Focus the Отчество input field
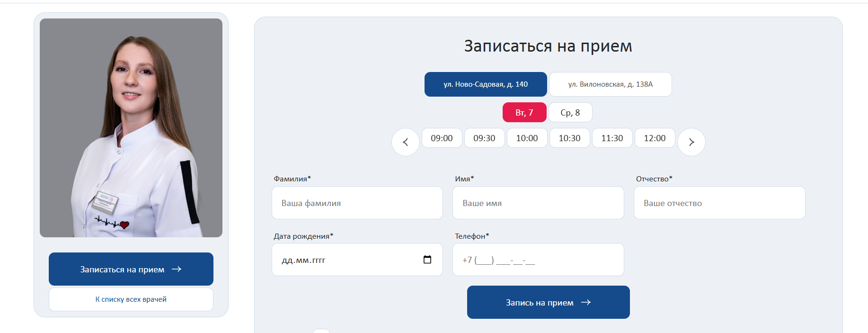868x333 pixels. 719,203
